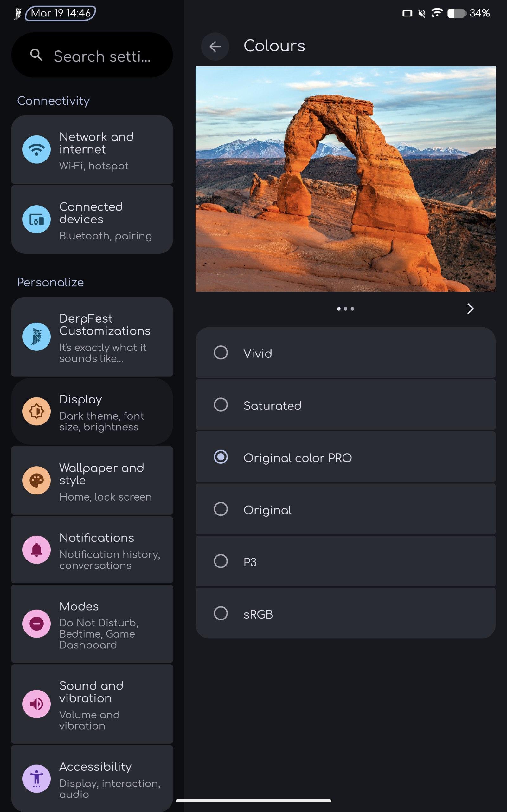Show next preview image with chevron
This screenshot has height=812, width=507.
(470, 309)
